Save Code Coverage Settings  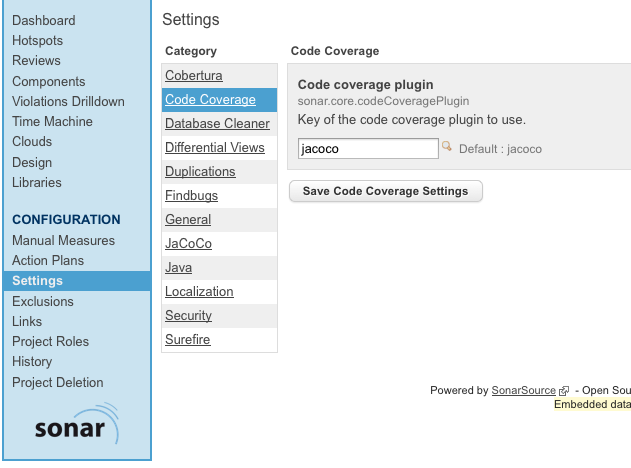(x=386, y=191)
